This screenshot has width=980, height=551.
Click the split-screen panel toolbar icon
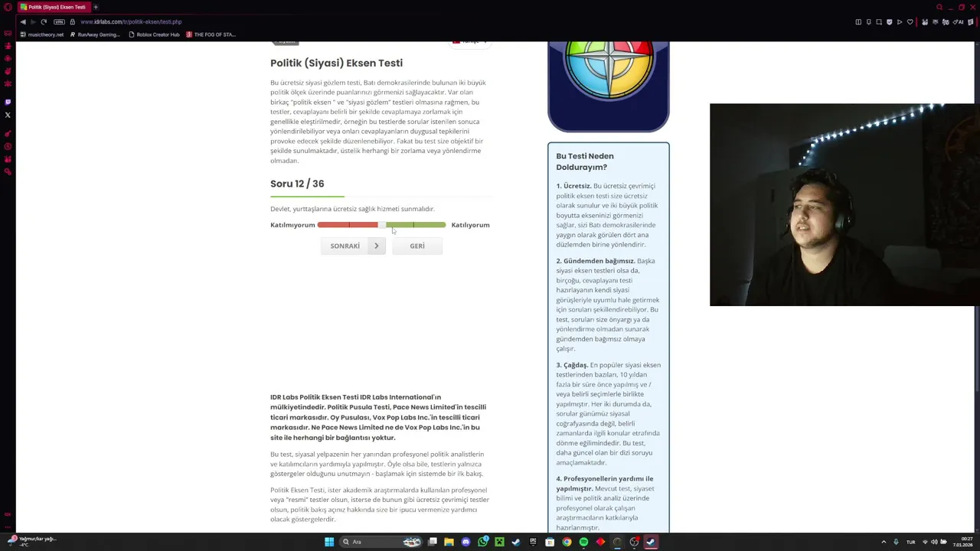tap(858, 22)
